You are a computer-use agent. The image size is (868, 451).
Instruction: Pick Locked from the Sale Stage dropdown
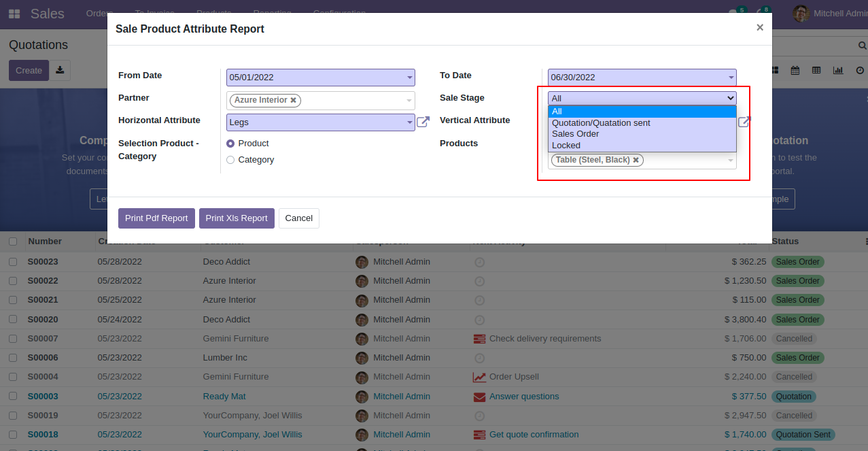(x=566, y=146)
